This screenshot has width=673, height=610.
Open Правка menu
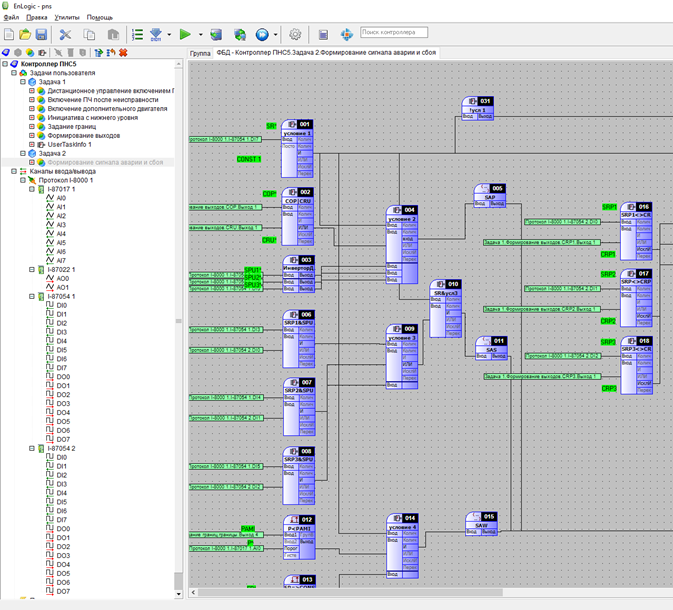(36, 17)
